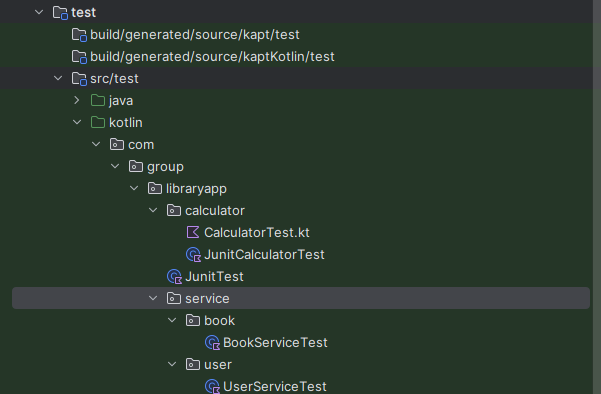Open UserServiceTest class
601x394 pixels.
pyautogui.click(x=275, y=386)
